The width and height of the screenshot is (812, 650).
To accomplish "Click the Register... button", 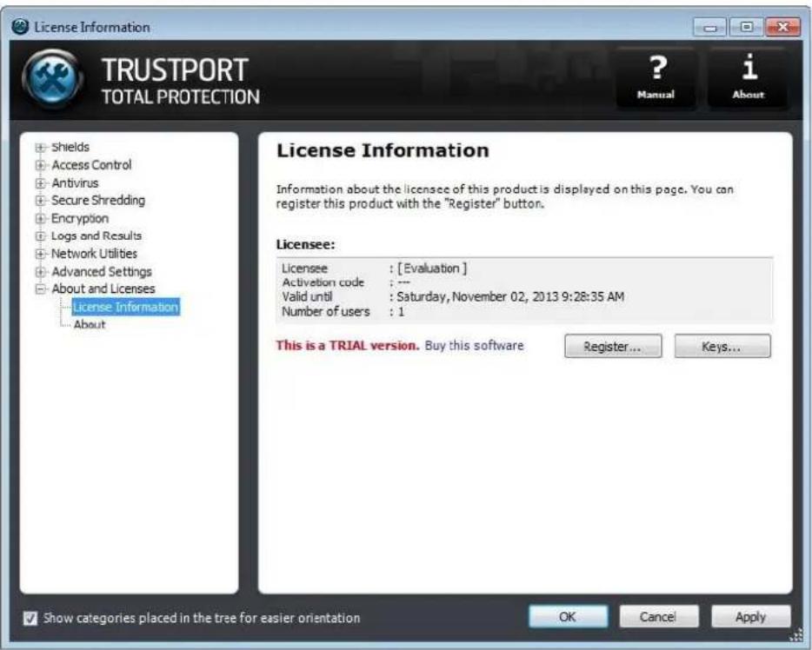I will coord(613,346).
